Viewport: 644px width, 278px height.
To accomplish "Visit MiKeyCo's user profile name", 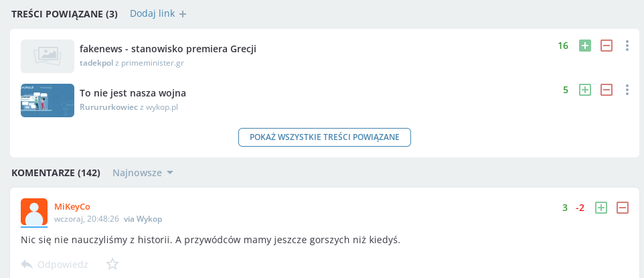I will coord(72,206).
